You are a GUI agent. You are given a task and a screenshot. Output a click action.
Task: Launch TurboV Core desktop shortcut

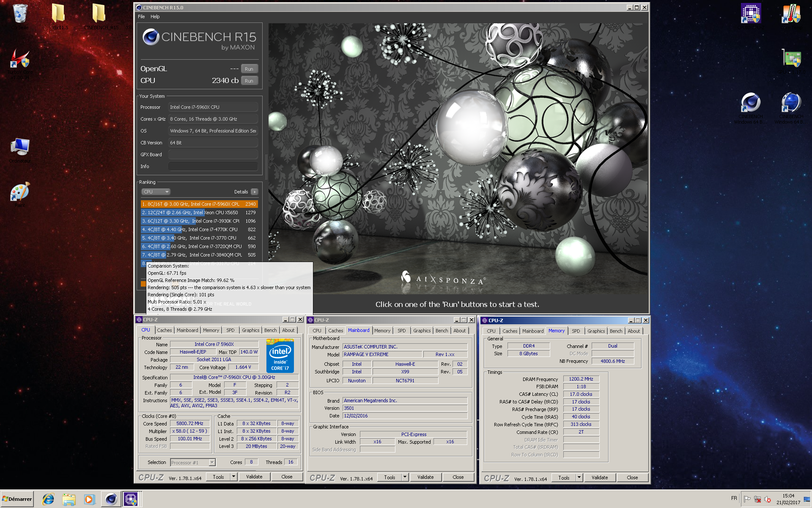pos(19,63)
